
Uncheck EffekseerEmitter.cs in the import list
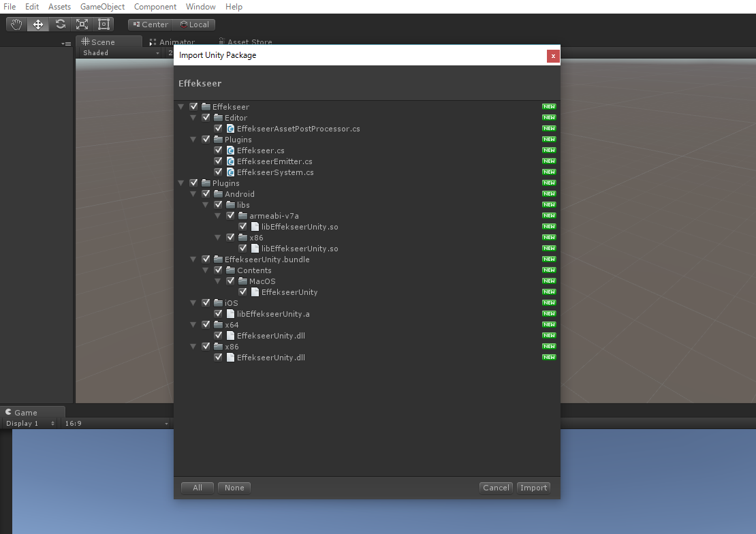click(x=218, y=161)
